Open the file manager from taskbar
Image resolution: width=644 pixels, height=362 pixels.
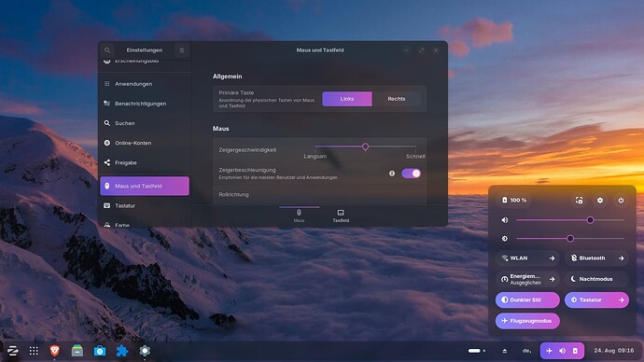pos(77,351)
